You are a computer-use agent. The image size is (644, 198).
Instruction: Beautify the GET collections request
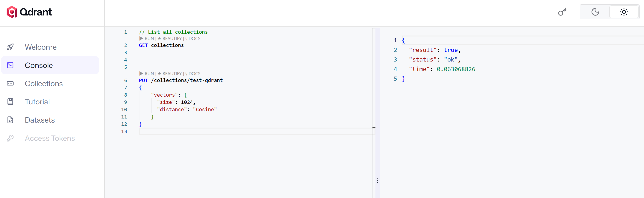coord(169,39)
